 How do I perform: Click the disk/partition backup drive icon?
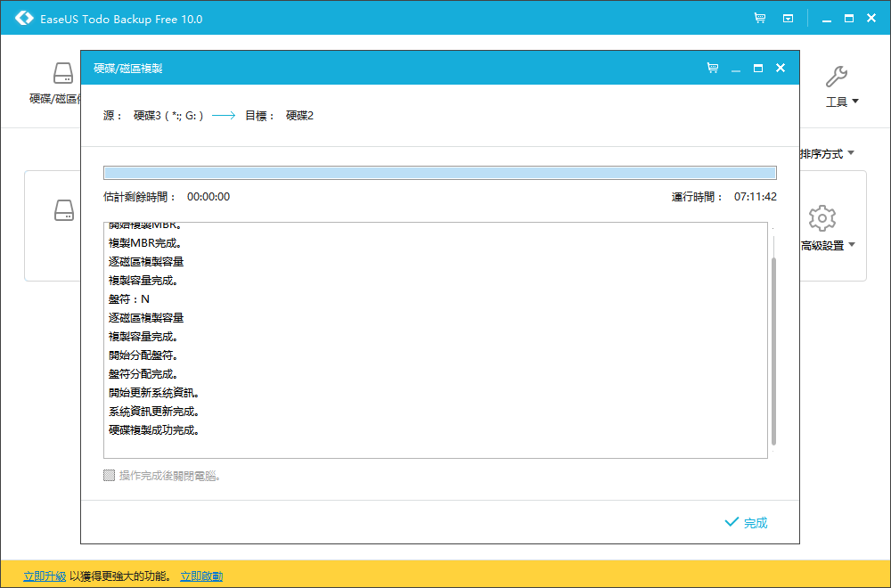[63, 74]
